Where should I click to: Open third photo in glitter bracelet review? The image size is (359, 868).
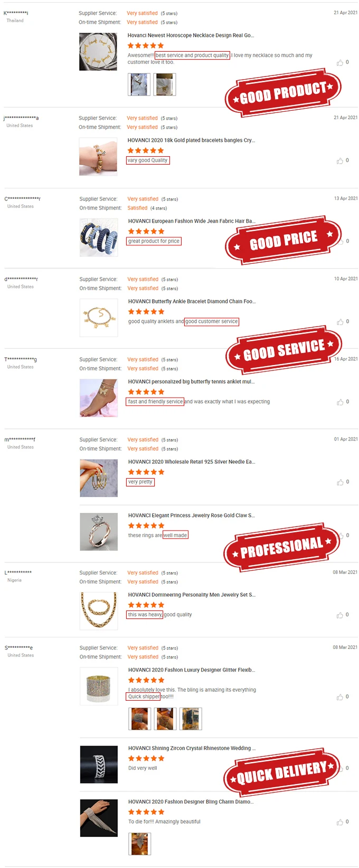191,719
